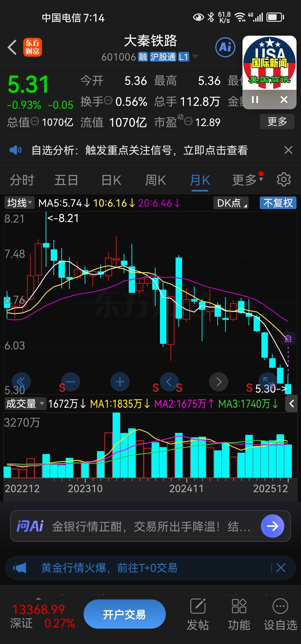Move chart left with left arrow button

point(169,382)
